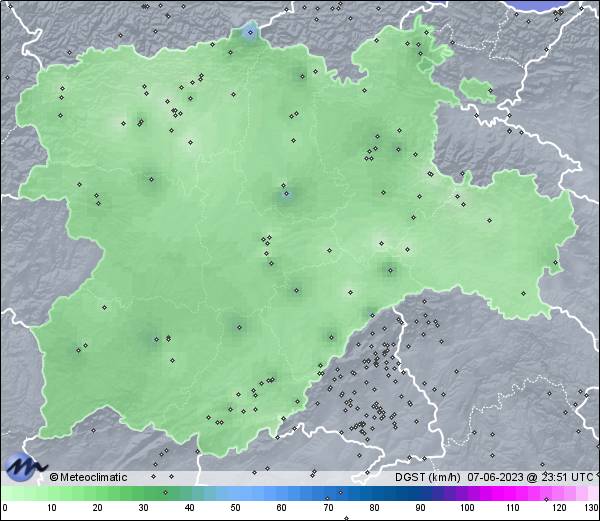Click the legend value 10
600x521 pixels.
tap(51, 508)
